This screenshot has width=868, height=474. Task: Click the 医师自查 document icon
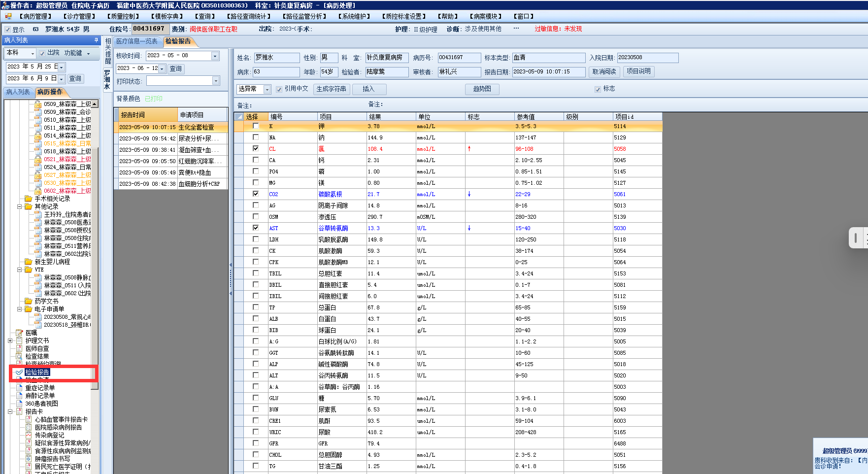[20, 348]
